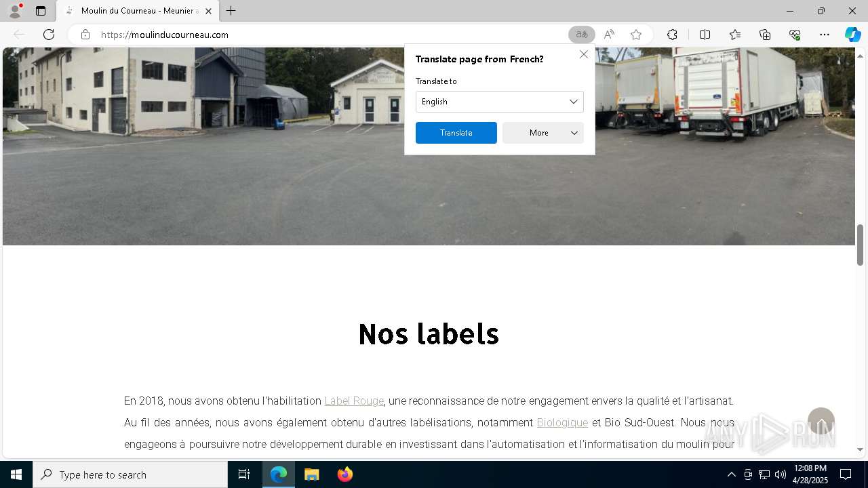Open the Windows Start menu
Image resolution: width=868 pixels, height=488 pixels.
(x=16, y=474)
